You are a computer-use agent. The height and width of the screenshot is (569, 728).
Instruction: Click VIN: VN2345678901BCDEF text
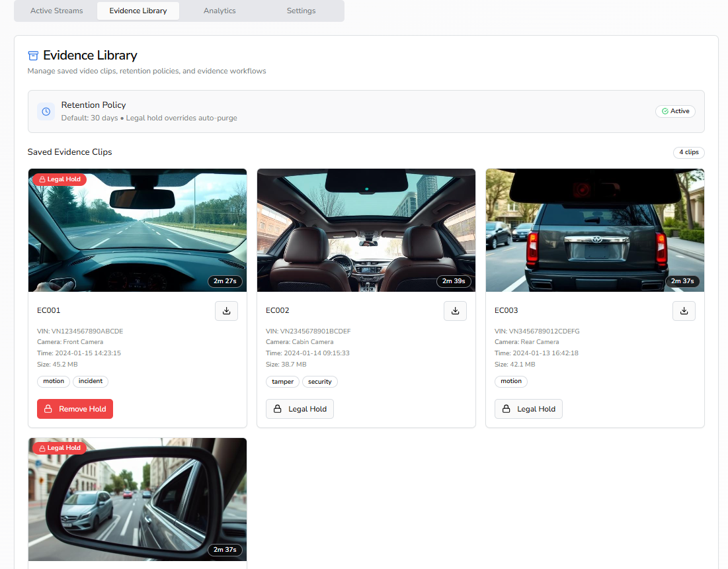(x=308, y=331)
